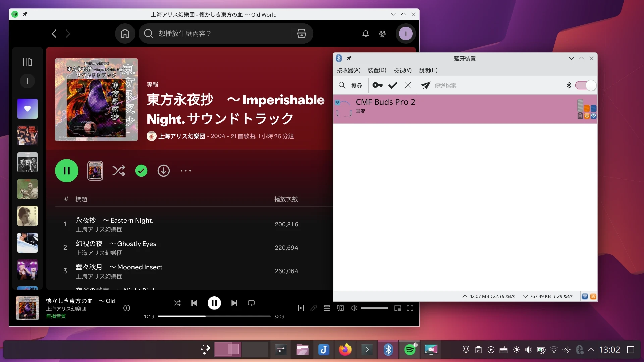Open the Liked Songs heart playlist
The image size is (644, 362).
click(x=28, y=108)
